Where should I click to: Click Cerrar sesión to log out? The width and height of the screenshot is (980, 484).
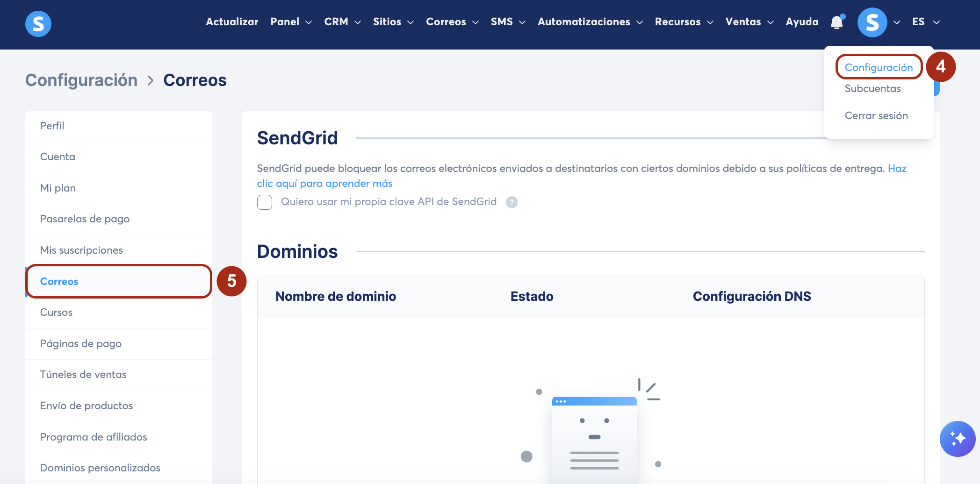pos(876,115)
